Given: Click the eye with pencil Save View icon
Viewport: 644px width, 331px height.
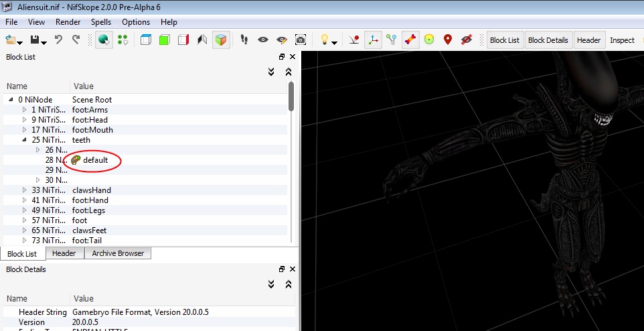Looking at the screenshot, I should [x=282, y=40].
